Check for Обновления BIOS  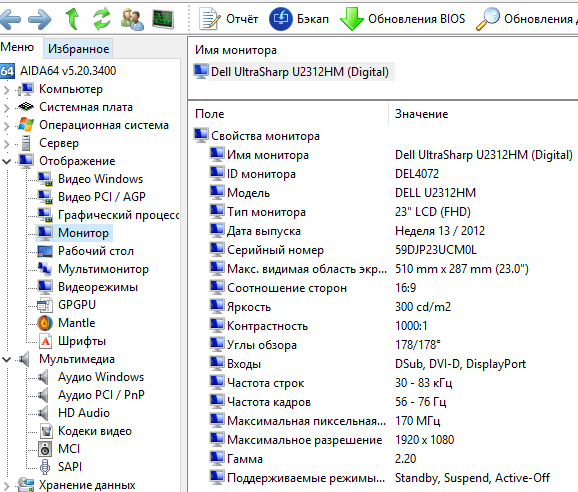(x=403, y=19)
